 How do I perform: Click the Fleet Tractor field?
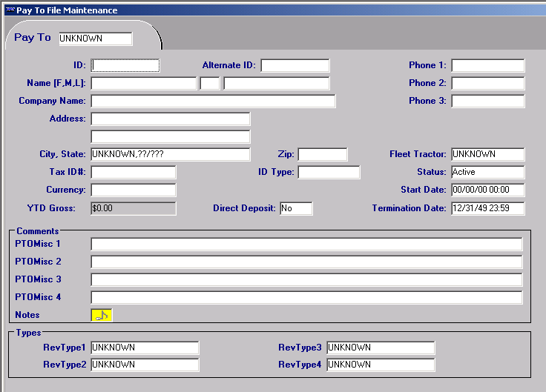point(487,154)
